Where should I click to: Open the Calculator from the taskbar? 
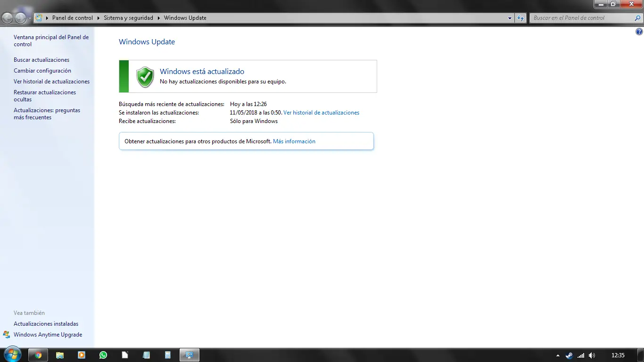(168, 354)
